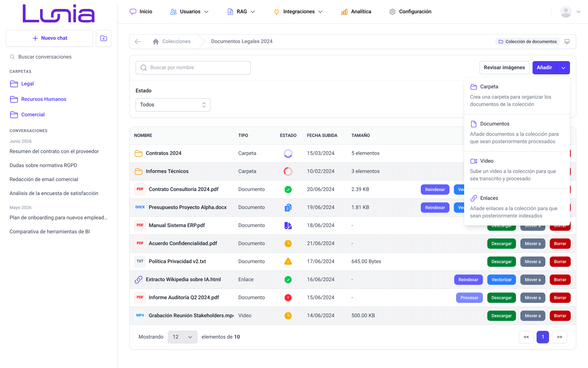This screenshot has height=368, width=588.
Task: Click the warning triangle of Política Privacidad v2.txt
Action: (288, 262)
